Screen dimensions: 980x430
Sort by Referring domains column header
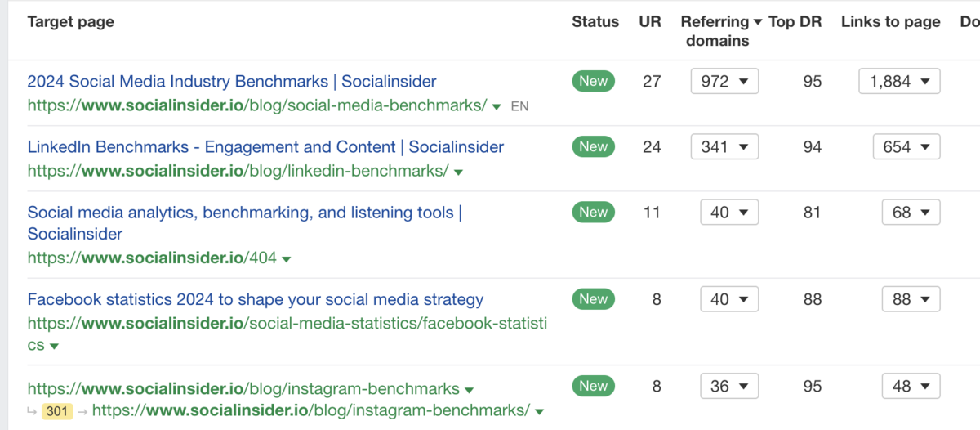click(721, 31)
